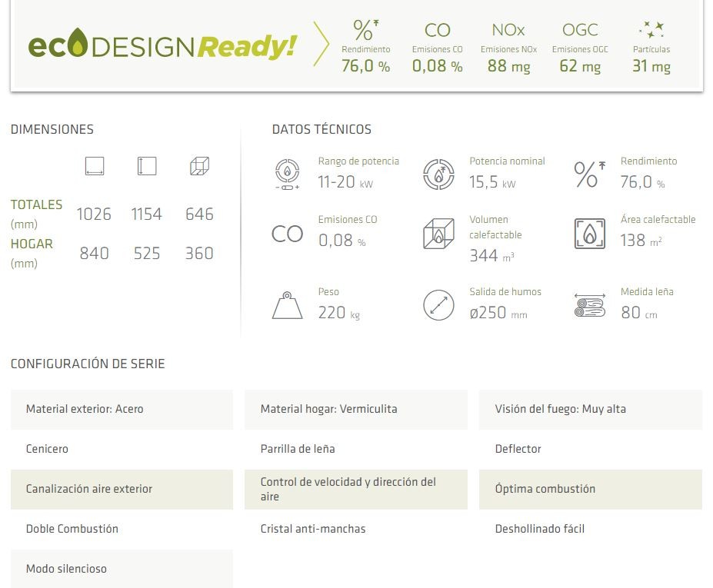Click the DATOS TÉCNICOS heading
This screenshot has width=713, height=588.
pos(322,129)
